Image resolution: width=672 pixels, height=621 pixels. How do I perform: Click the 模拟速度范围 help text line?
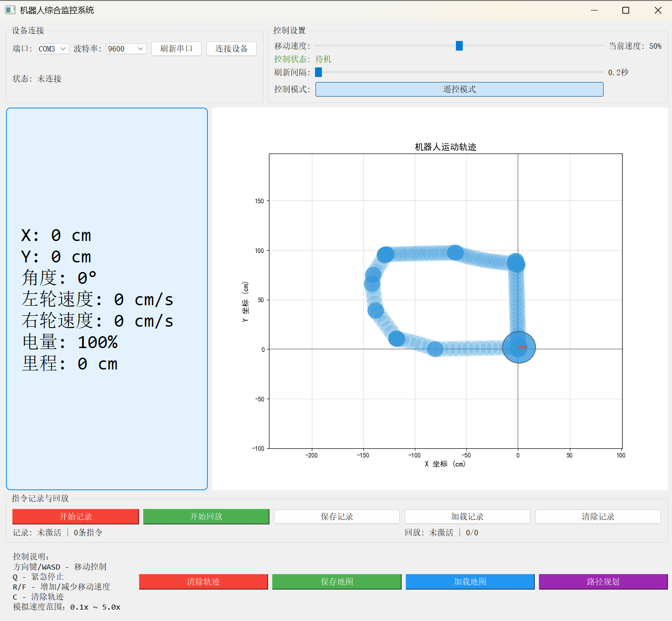tap(67, 607)
